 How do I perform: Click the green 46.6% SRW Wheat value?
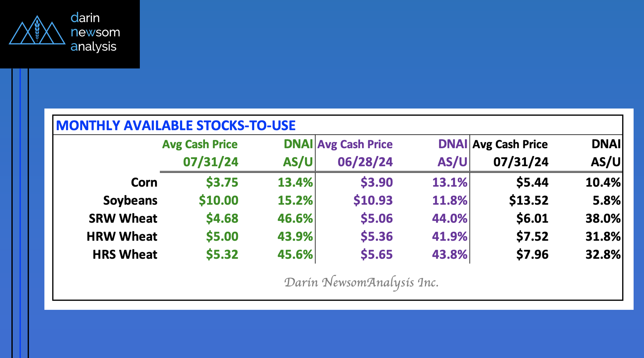click(x=295, y=218)
